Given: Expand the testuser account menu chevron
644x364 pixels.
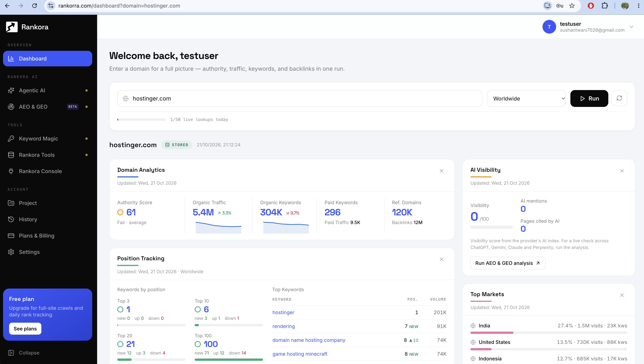Looking at the screenshot, I should pos(631,27).
